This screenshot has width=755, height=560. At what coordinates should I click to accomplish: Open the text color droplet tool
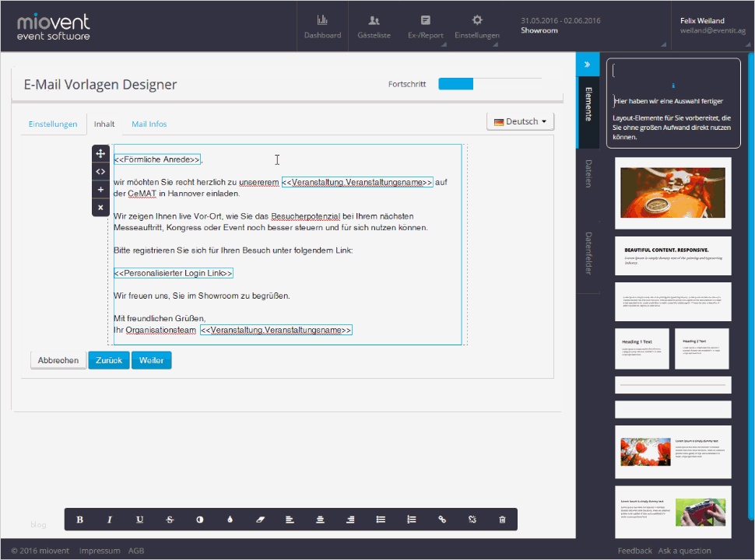(x=230, y=520)
